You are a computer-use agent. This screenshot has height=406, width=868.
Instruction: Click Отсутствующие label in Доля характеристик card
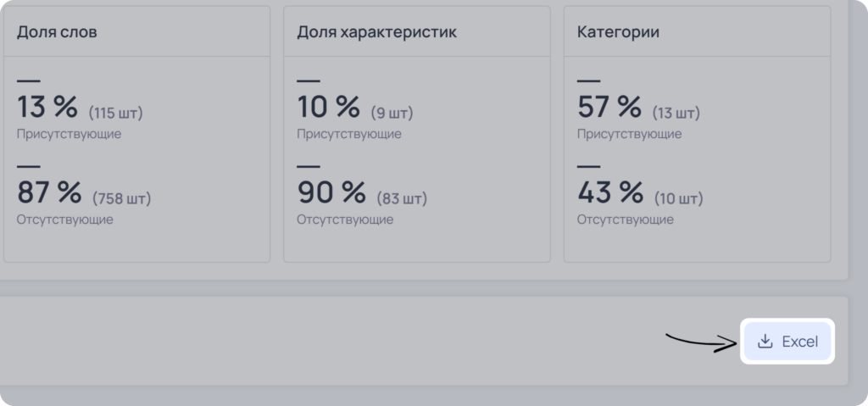coord(345,220)
